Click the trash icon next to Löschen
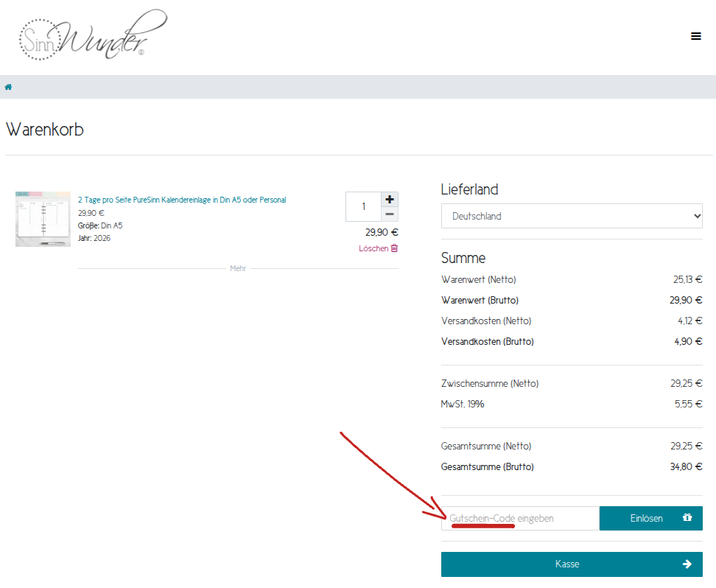Image resolution: width=716 pixels, height=588 pixels. coord(394,248)
